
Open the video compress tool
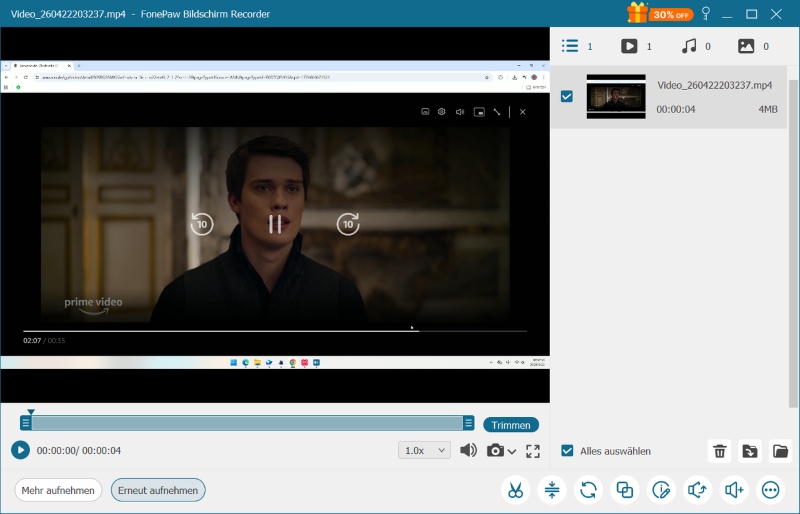(x=552, y=490)
